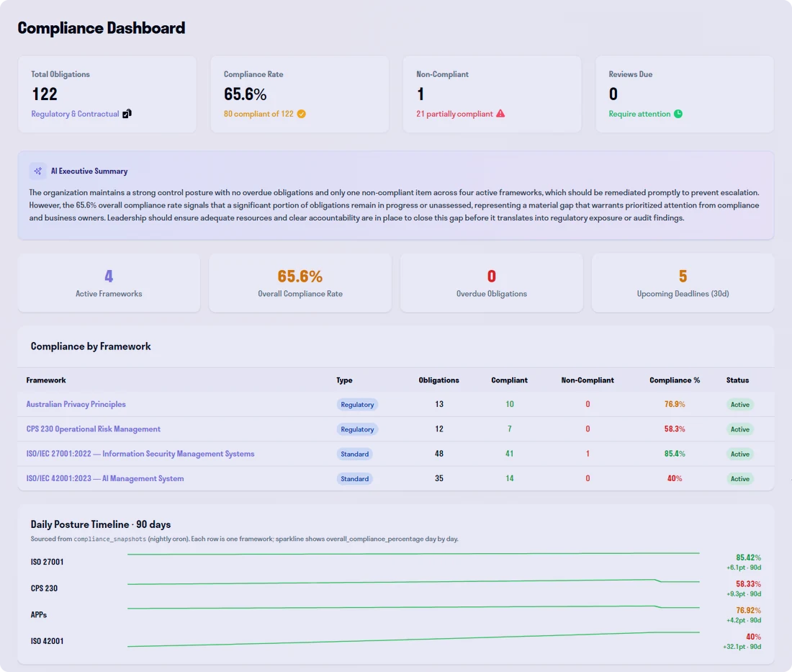Screen dimensions: 792x672
Task: Click the ISO 27001 sparkline in the timeline
Action: 414,554
